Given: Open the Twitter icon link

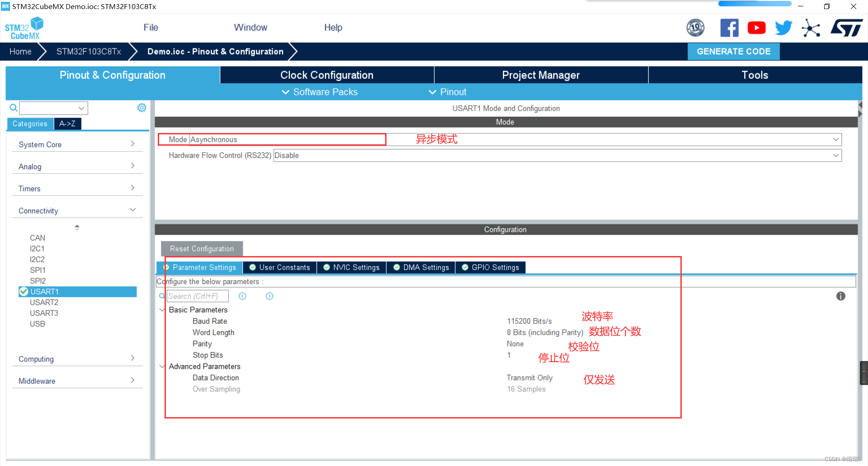Looking at the screenshot, I should point(783,28).
